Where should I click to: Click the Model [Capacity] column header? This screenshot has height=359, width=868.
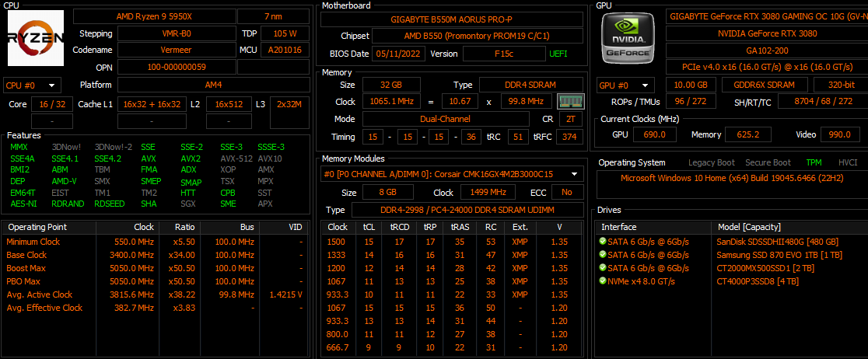point(789,228)
